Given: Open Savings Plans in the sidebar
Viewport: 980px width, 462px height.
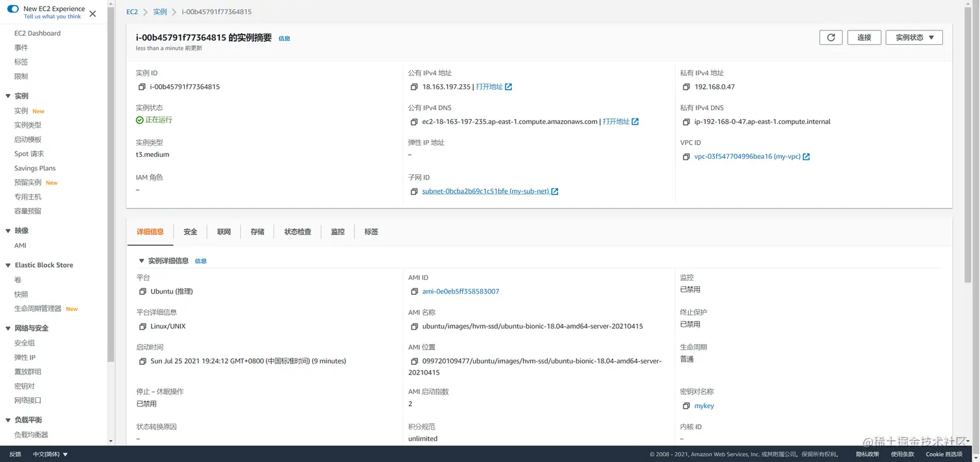Looking at the screenshot, I should pyautogui.click(x=35, y=168).
